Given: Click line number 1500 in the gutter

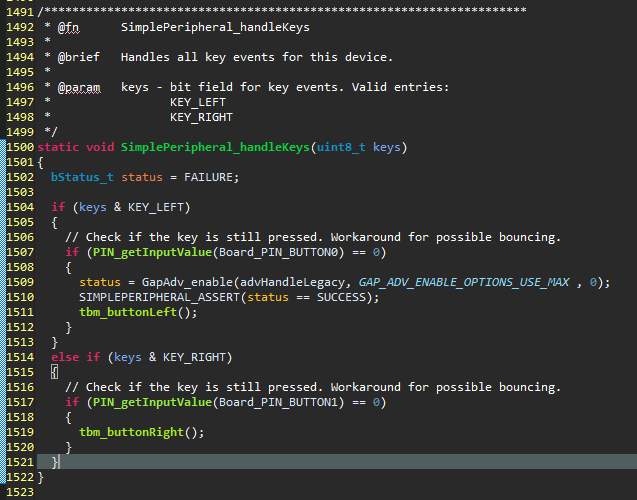Looking at the screenshot, I should (20, 147).
